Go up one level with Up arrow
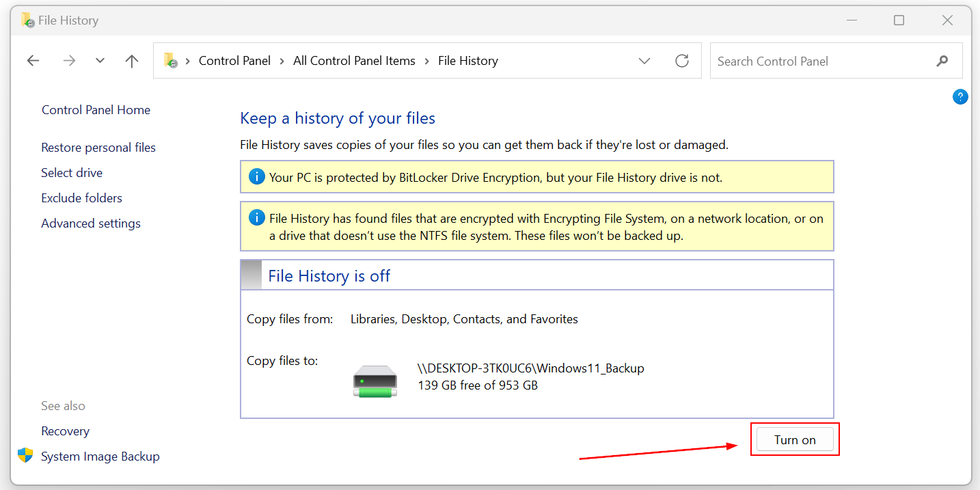This screenshot has height=490, width=980. click(132, 61)
